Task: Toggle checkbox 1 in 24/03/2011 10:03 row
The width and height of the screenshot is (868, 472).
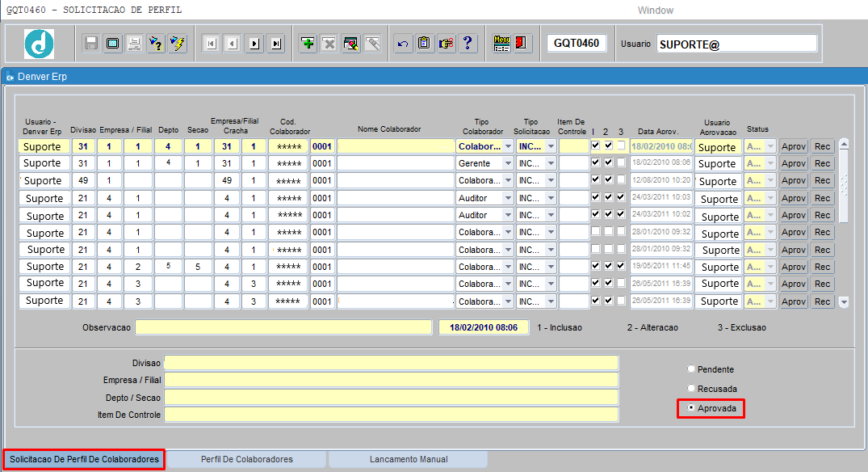Action: pyautogui.click(x=596, y=196)
